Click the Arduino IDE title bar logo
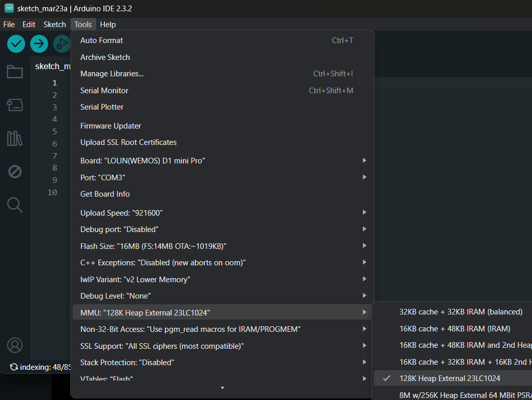The image size is (532, 400). 9,8
